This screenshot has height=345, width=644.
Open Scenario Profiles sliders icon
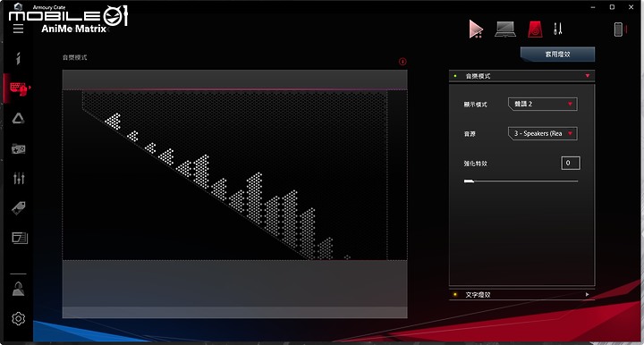19,178
